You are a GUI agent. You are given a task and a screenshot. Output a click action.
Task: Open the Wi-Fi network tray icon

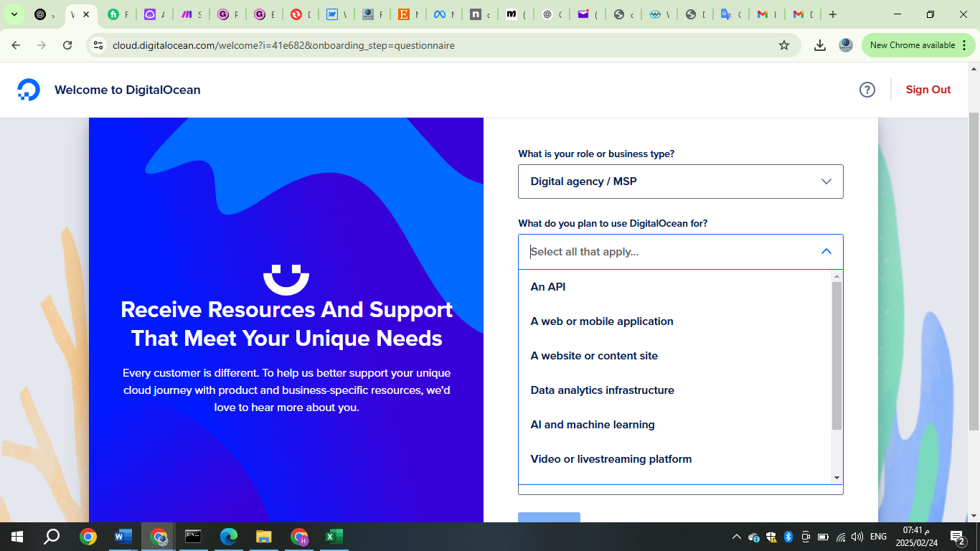(840, 537)
